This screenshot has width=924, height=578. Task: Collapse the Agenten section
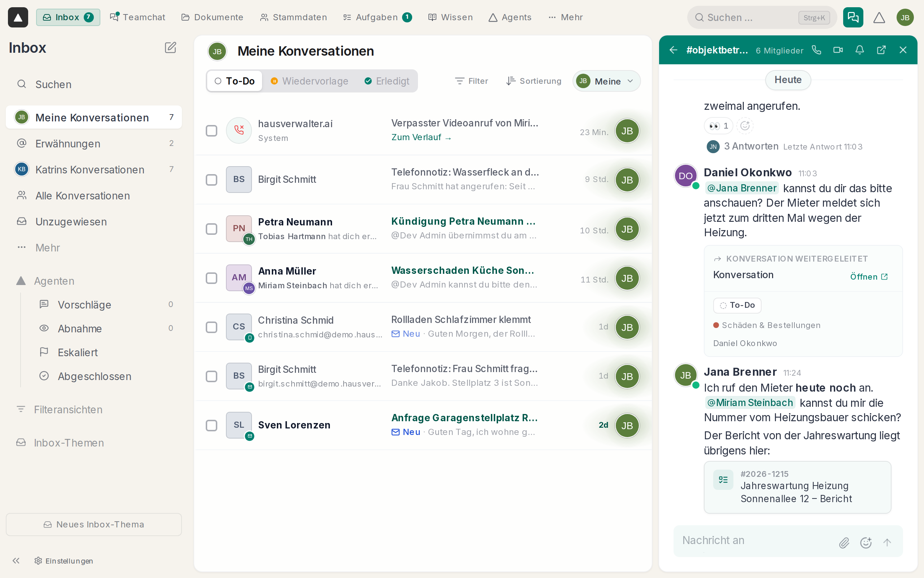46,281
